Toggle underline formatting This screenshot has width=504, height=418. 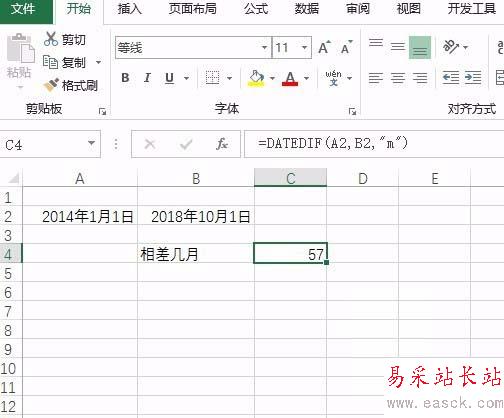169,78
